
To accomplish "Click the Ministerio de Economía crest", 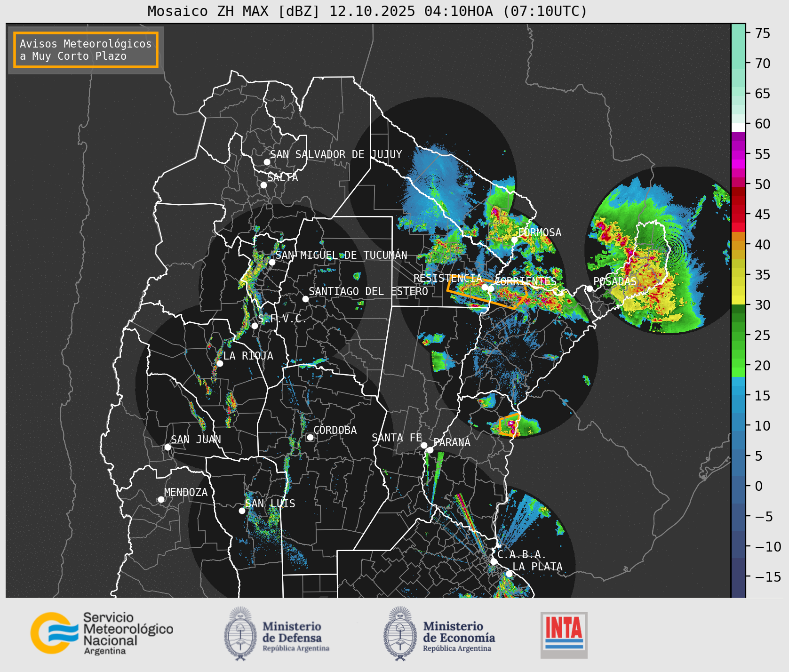I will (x=400, y=633).
